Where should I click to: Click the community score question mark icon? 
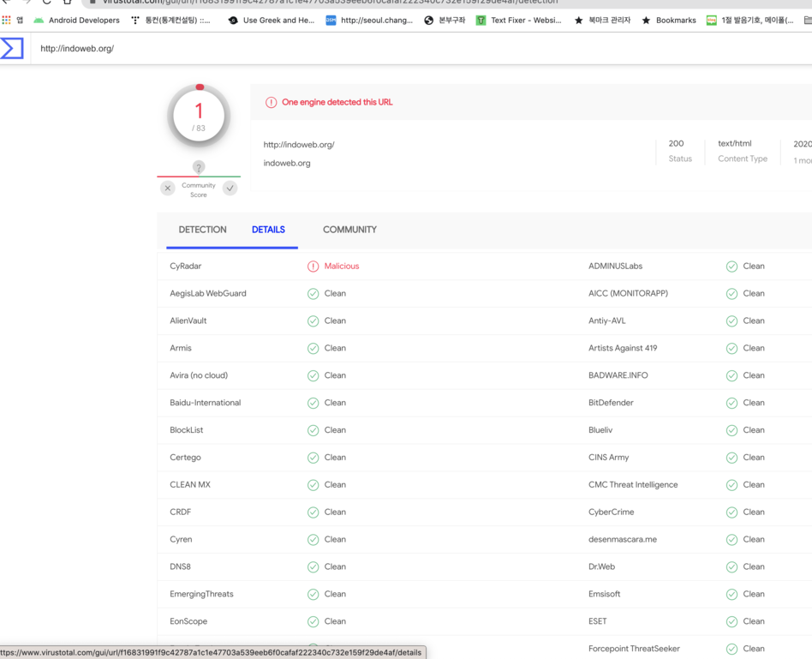tap(199, 168)
